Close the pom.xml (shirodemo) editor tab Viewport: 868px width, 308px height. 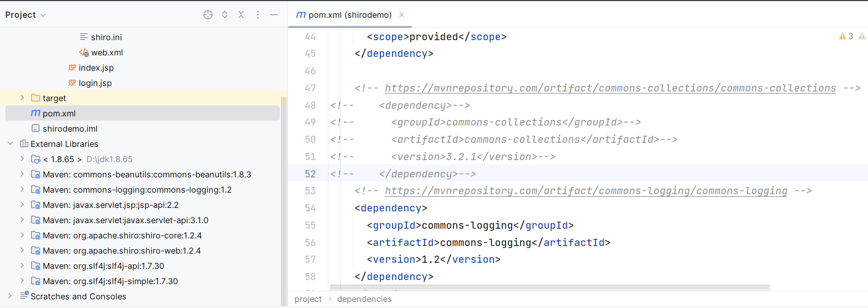[x=402, y=15]
